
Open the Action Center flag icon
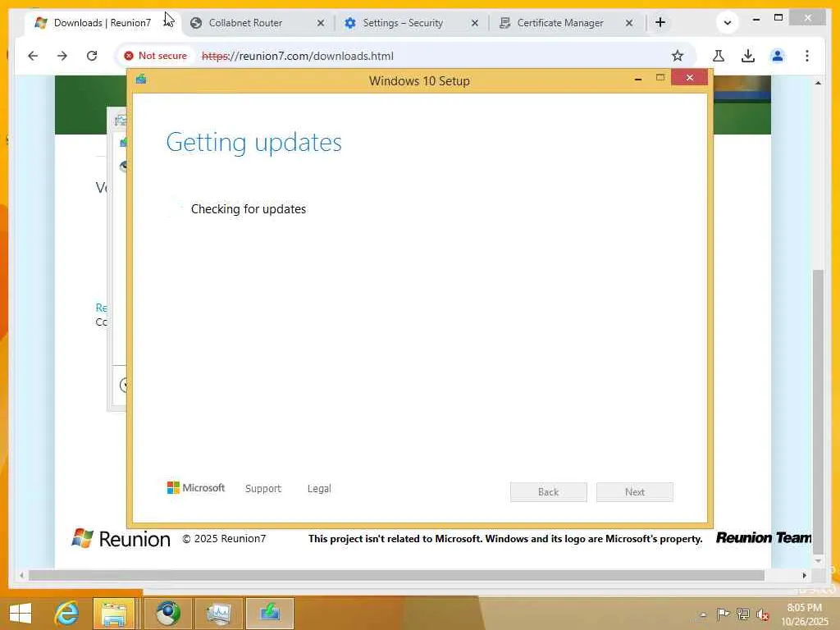point(723,614)
